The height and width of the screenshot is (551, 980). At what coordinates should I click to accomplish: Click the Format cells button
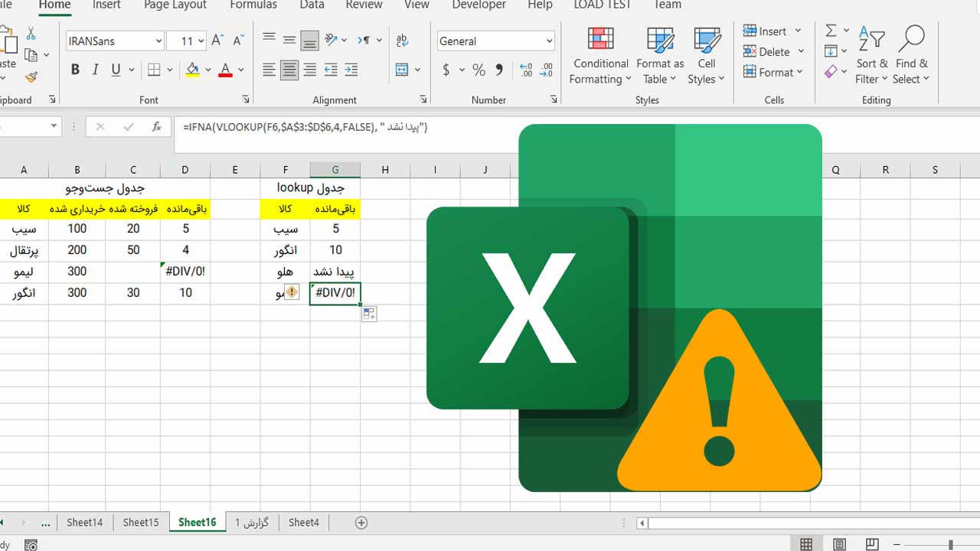click(x=773, y=72)
